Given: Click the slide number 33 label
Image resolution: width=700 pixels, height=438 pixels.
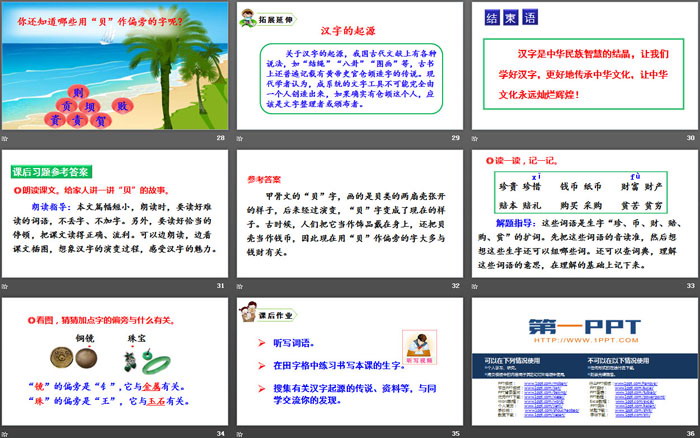Looking at the screenshot, I should (x=690, y=286).
